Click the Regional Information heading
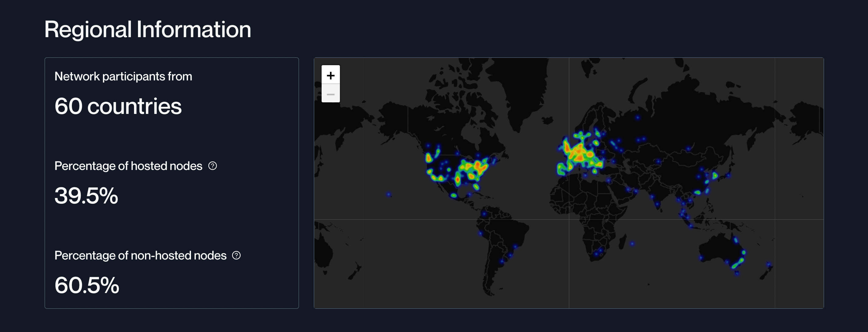Image resolution: width=868 pixels, height=332 pixels. [148, 29]
